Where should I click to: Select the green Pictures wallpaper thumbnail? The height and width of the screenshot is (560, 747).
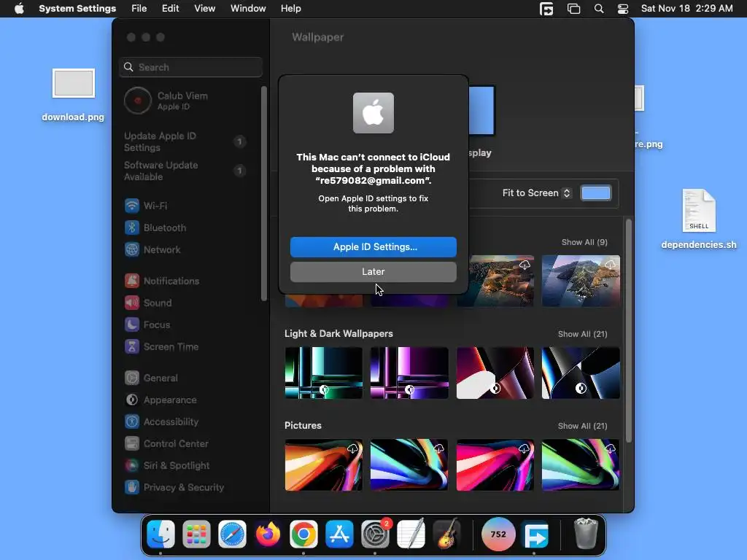click(581, 464)
